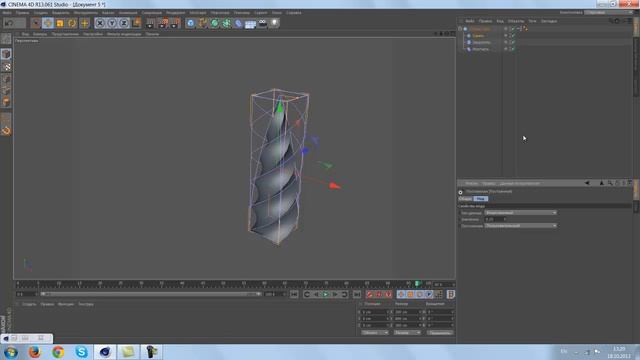Click the X position field in Coordinates
Viewport: 640px width, 360px height.
(x=374, y=312)
